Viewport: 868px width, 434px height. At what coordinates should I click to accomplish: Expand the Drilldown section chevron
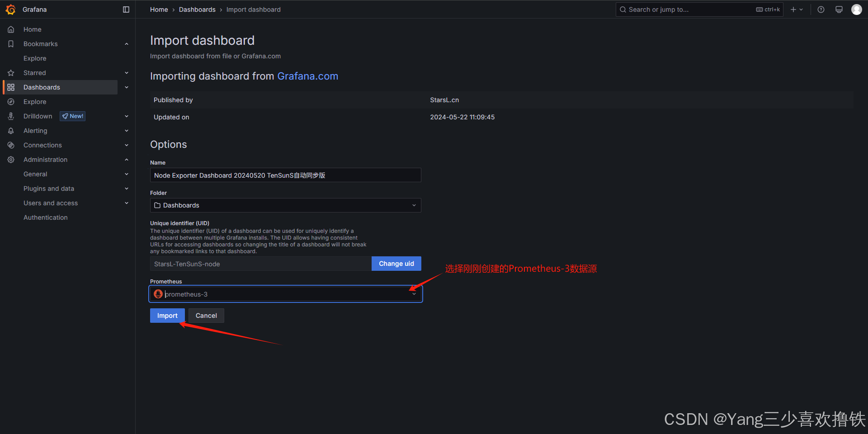tap(127, 116)
